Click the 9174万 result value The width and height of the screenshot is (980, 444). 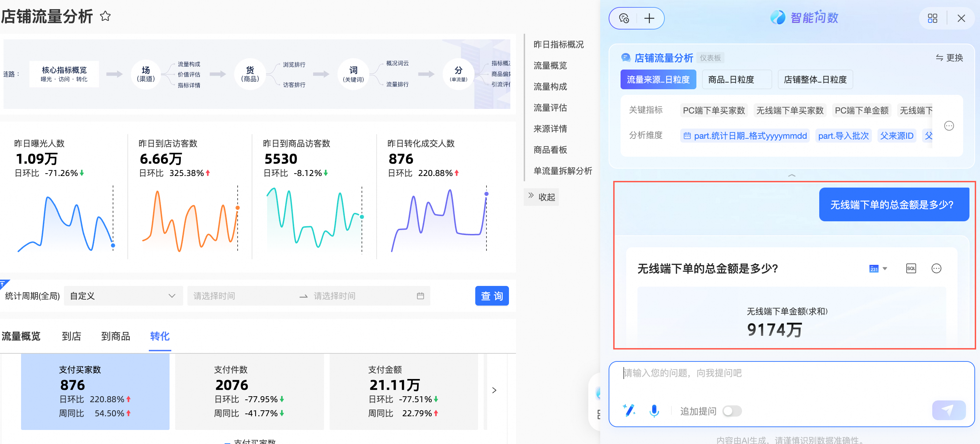pos(774,329)
